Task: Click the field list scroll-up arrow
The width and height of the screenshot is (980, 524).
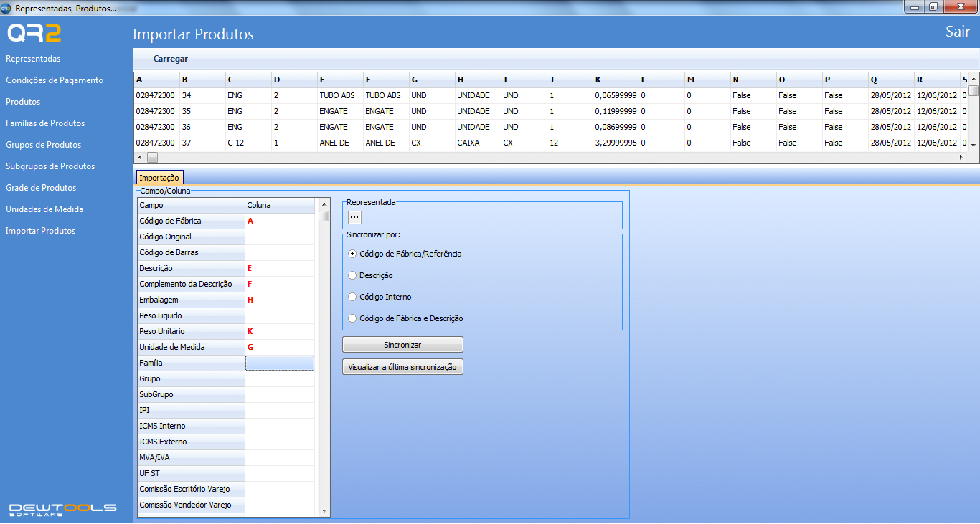Action: click(324, 204)
